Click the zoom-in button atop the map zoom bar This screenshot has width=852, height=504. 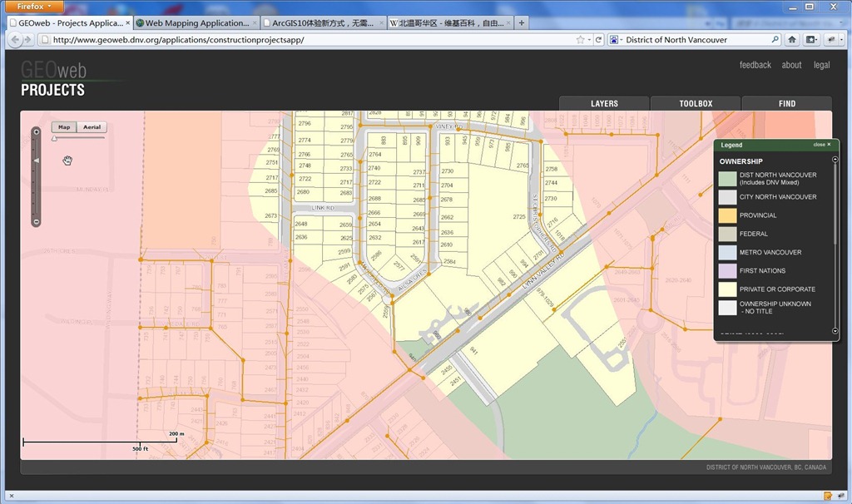tap(36, 131)
